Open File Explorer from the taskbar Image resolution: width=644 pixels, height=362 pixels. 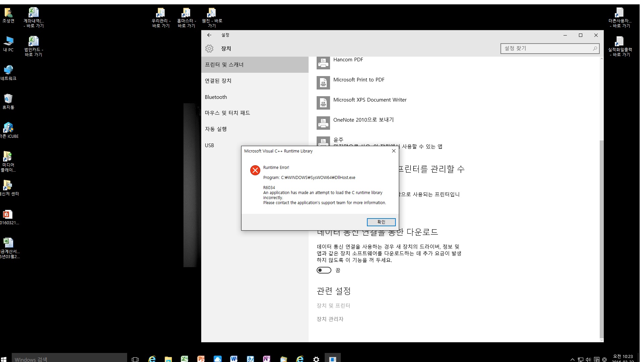[x=168, y=359]
